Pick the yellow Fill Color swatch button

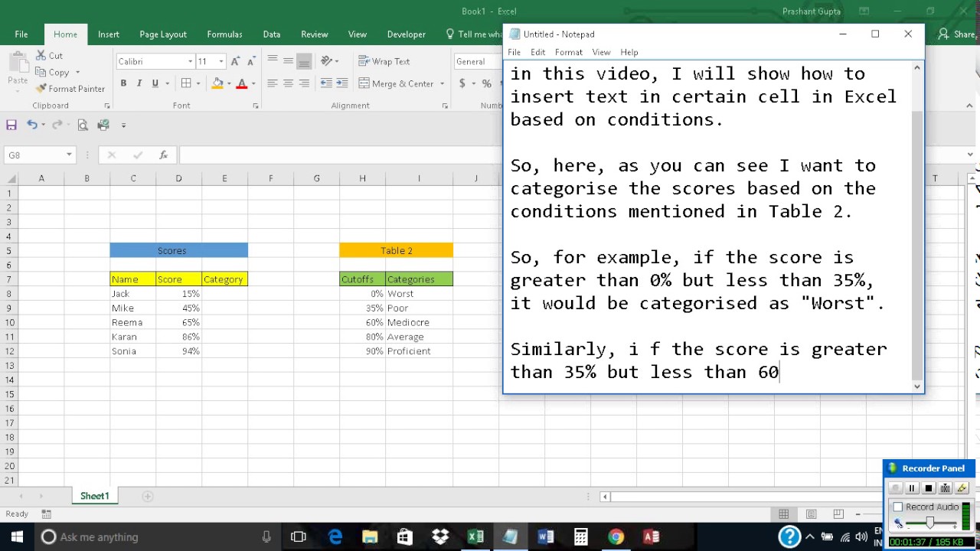point(217,83)
